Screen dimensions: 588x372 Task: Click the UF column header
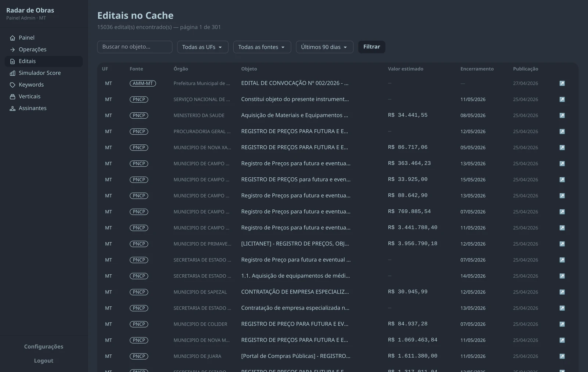click(105, 69)
